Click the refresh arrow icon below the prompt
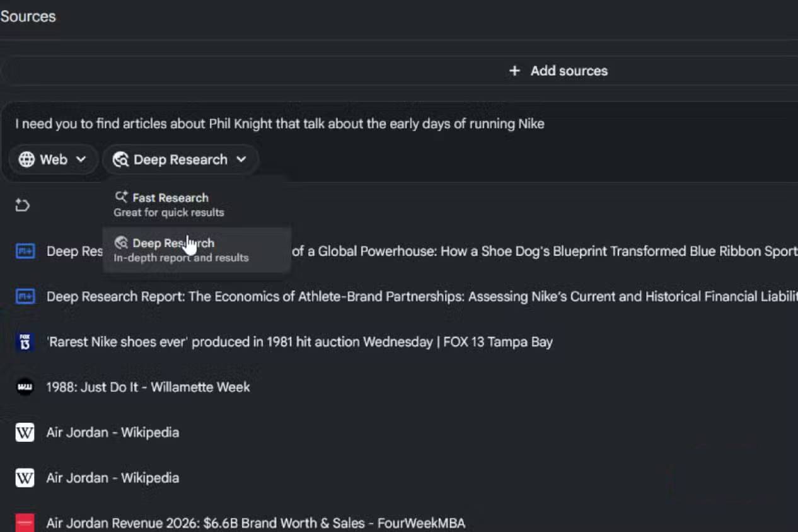This screenshot has width=798, height=532. pyautogui.click(x=23, y=205)
